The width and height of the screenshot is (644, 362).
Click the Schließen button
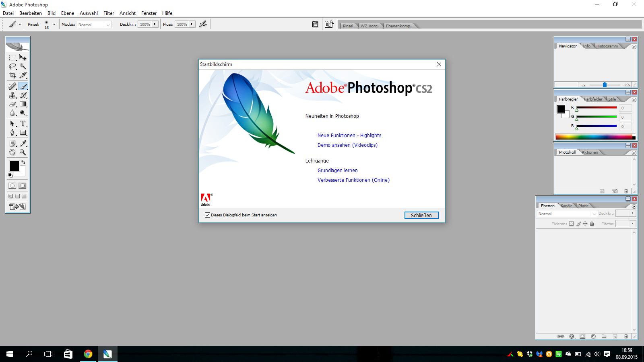pyautogui.click(x=421, y=215)
